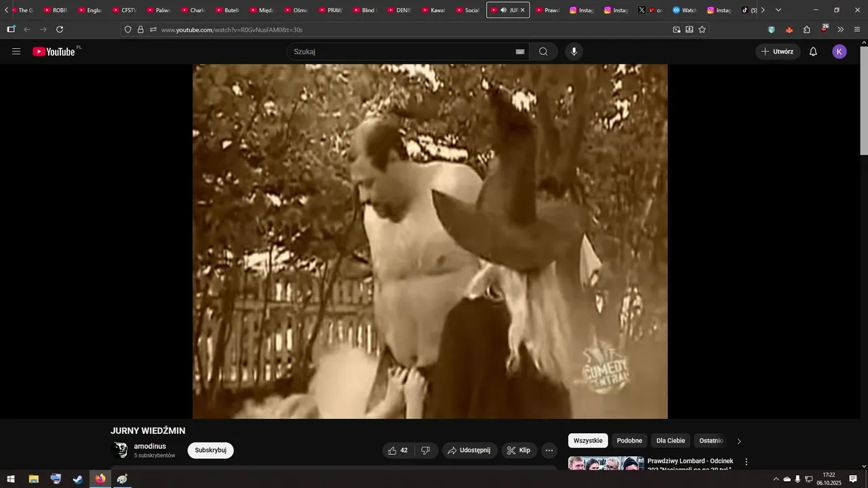This screenshot has width=868, height=488.
Task: Open the Windows Start menu
Action: 11,479
